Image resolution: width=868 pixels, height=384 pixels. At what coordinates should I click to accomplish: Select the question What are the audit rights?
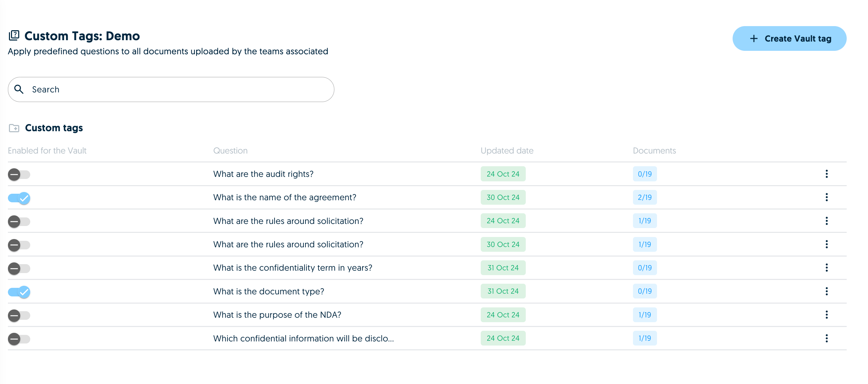[263, 174]
